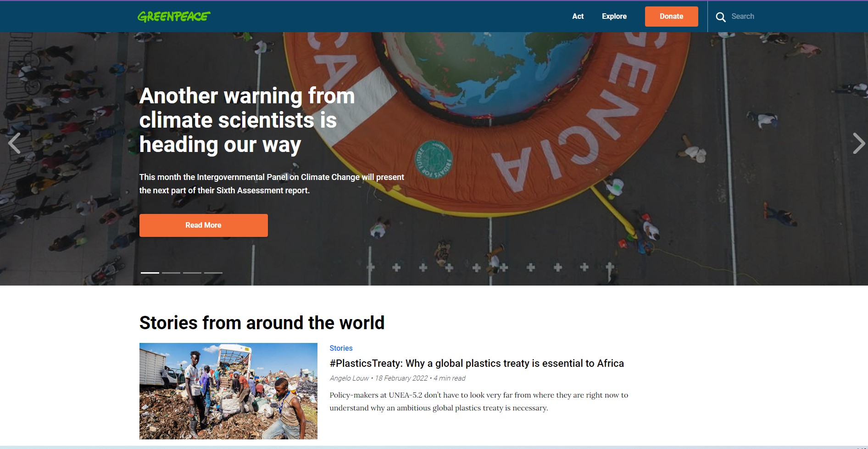The width and height of the screenshot is (868, 449).
Task: Open the Stories category link
Action: pyautogui.click(x=341, y=348)
